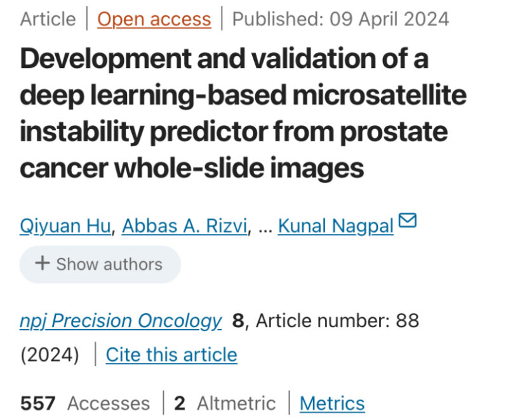
Task: Visit the npj Precision Oncology journal link
Action: click(121, 321)
